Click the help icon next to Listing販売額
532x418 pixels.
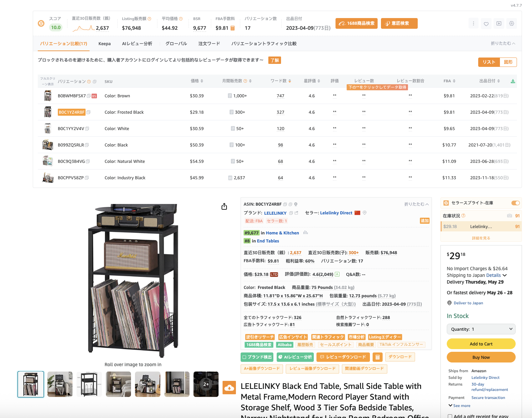pos(149,19)
